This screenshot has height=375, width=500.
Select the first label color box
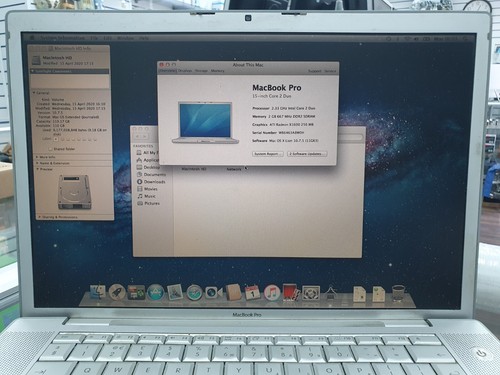click(x=56, y=139)
